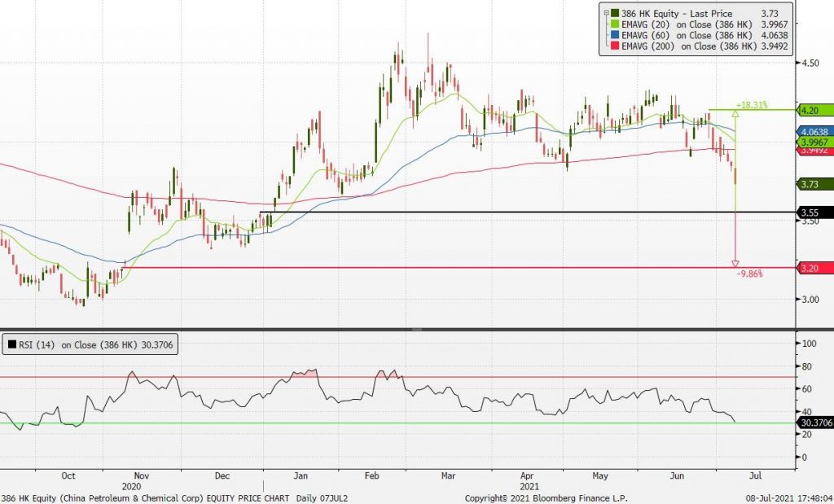Click the RSI axis label 40

click(807, 412)
